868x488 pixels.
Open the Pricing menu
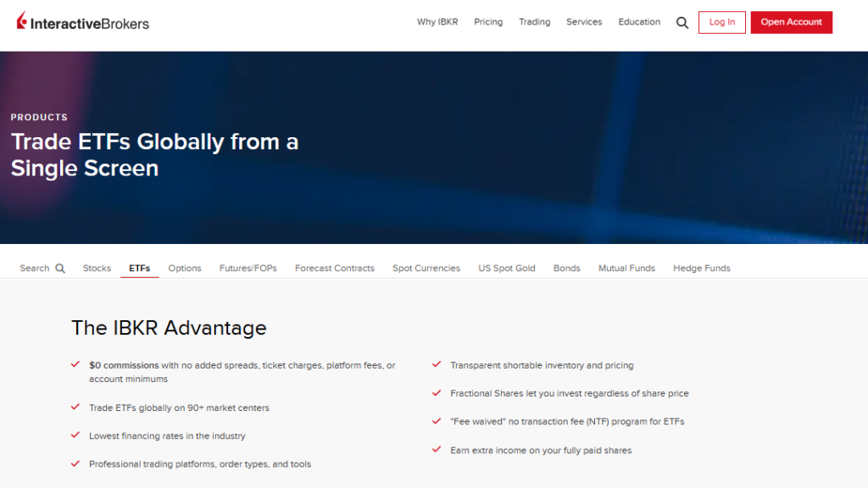pyautogui.click(x=488, y=22)
